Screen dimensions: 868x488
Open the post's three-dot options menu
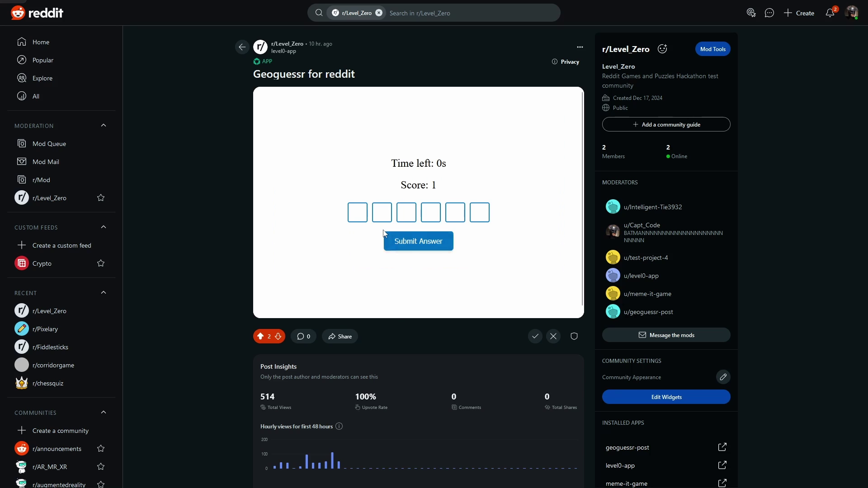[x=580, y=47]
